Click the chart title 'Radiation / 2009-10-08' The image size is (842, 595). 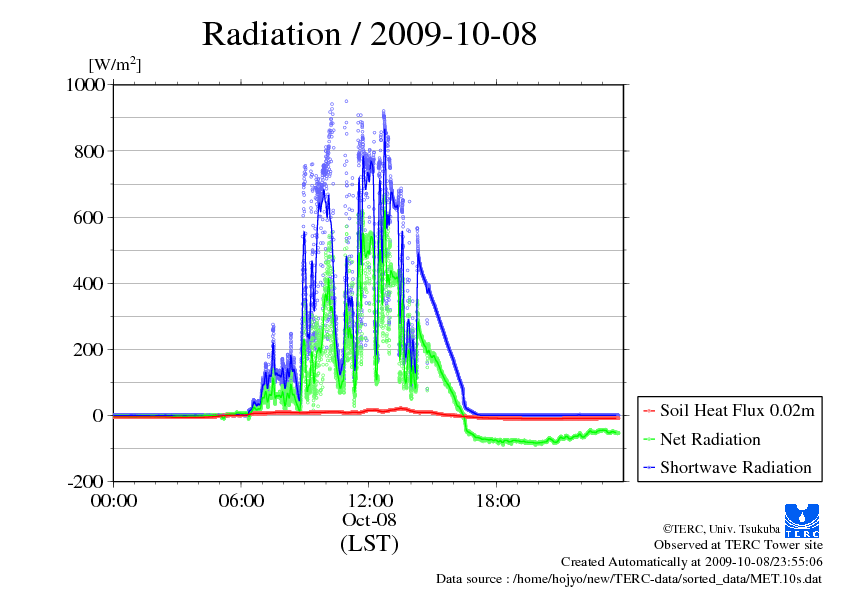pyautogui.click(x=369, y=34)
